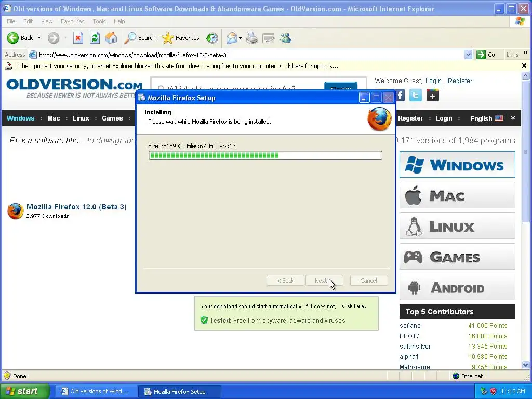Expand the Links toolbar chevron
The height and width of the screenshot is (399, 532).
tap(526, 52)
